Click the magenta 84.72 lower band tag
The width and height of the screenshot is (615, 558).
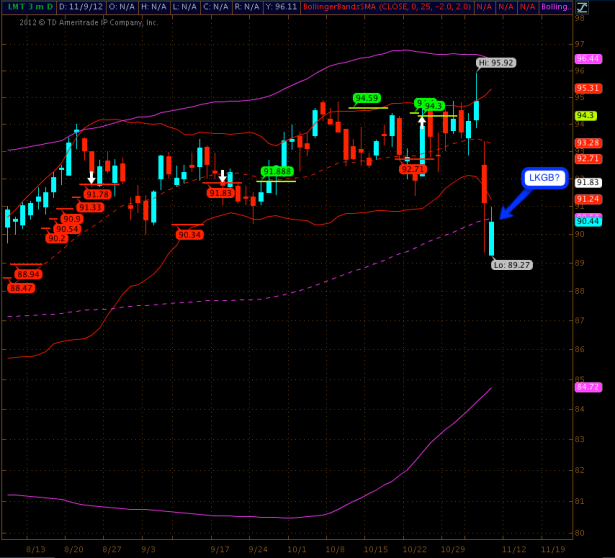click(588, 386)
